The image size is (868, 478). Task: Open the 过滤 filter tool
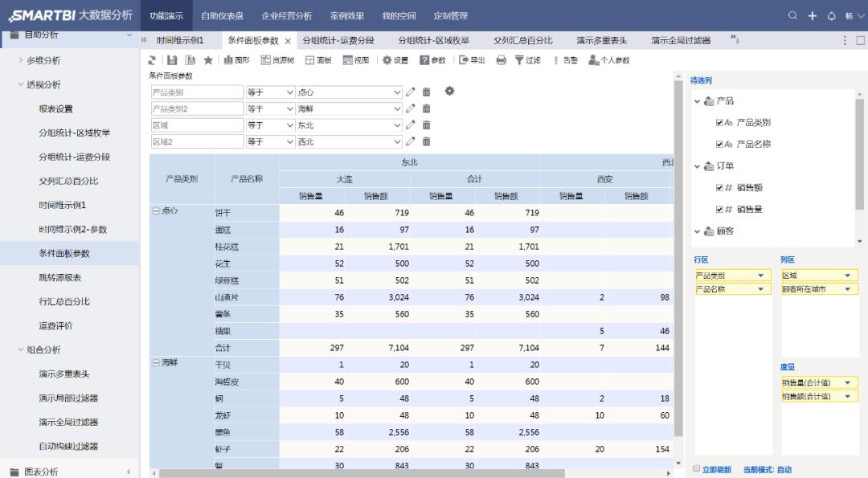pyautogui.click(x=527, y=60)
